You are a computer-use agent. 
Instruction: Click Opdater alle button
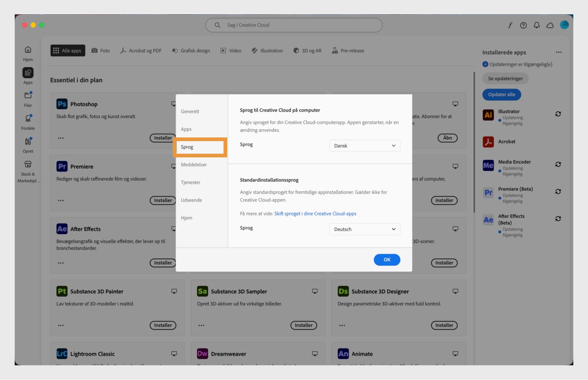coord(502,94)
